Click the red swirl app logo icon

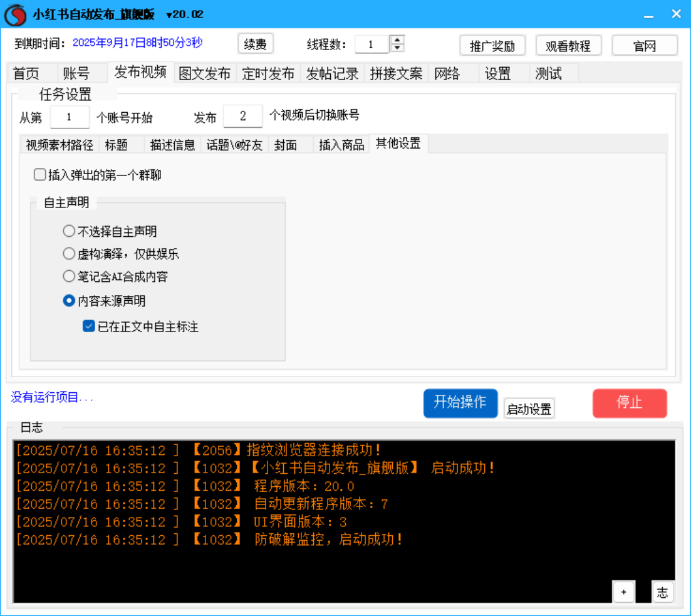pos(16,14)
